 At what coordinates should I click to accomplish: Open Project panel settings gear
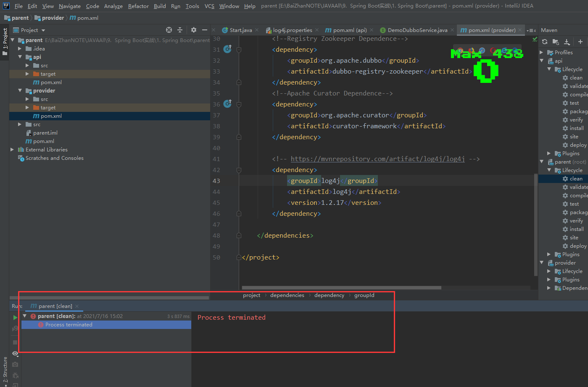tap(194, 30)
